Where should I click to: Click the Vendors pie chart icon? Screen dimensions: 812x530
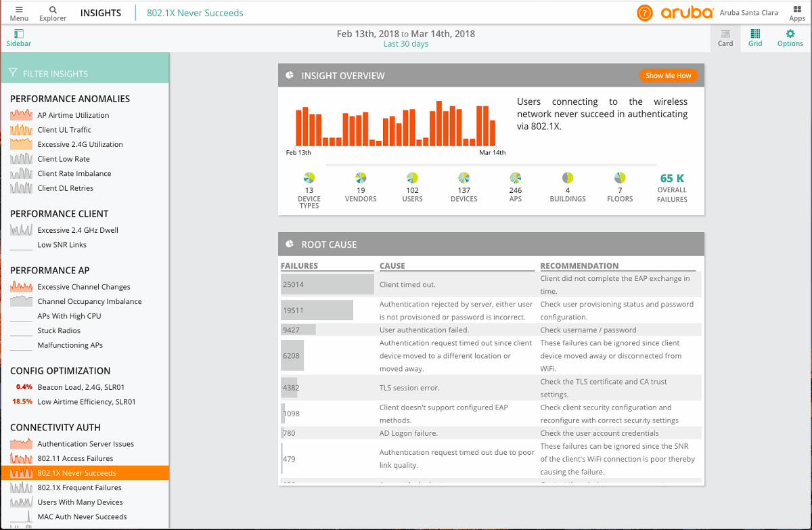pyautogui.click(x=361, y=177)
